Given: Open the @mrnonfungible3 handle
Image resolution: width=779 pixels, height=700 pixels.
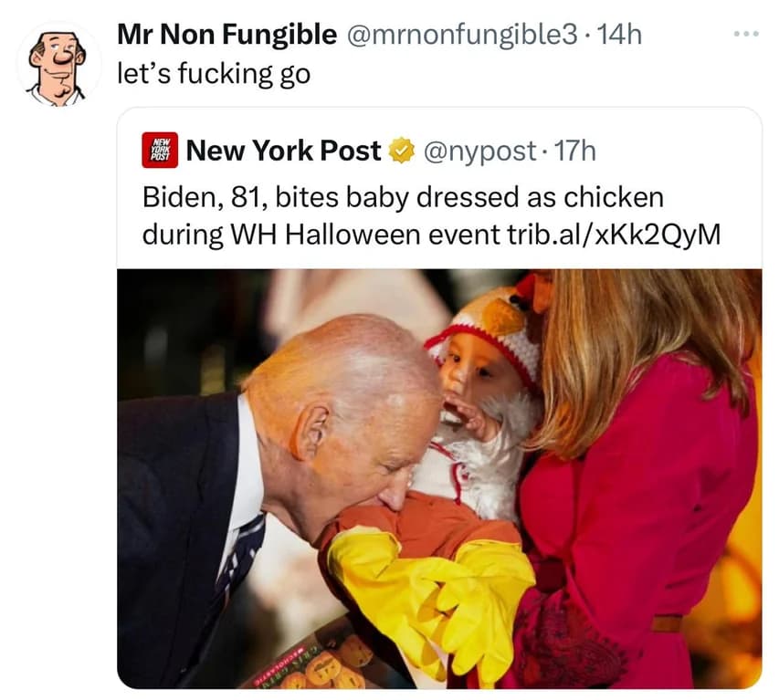Looking at the screenshot, I should (461, 36).
